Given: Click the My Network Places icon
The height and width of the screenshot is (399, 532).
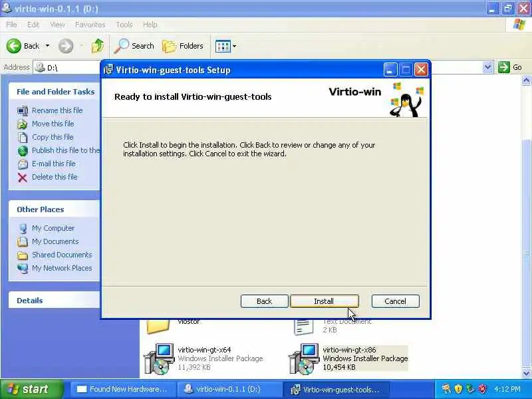Looking at the screenshot, I should pyautogui.click(x=23, y=269).
